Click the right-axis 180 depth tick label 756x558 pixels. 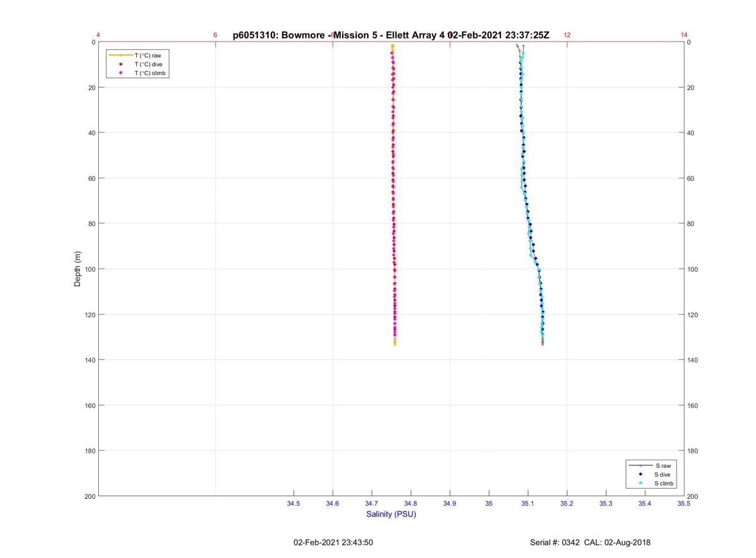coord(692,451)
